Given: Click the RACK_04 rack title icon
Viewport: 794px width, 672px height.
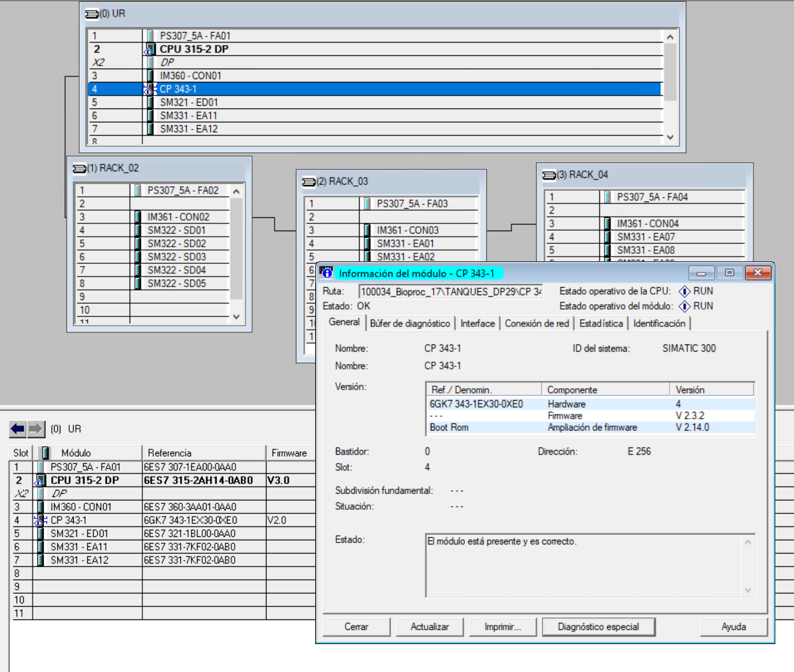Looking at the screenshot, I should tap(549, 175).
